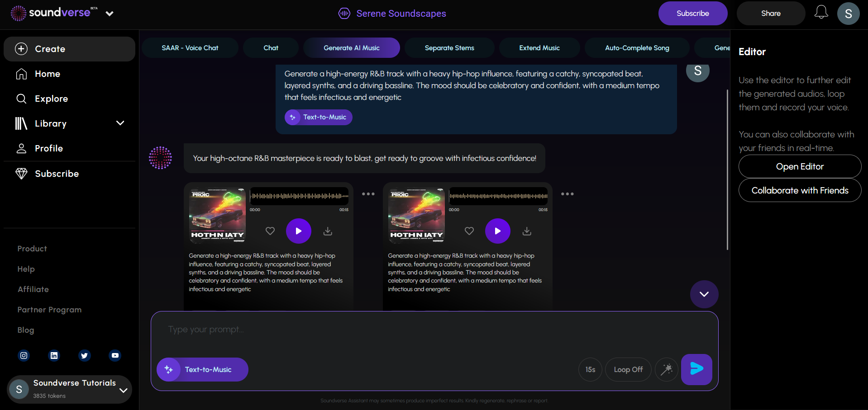The image size is (868, 410).
Task: Switch to SAAR - Voice Chat tab
Action: pyautogui.click(x=190, y=48)
